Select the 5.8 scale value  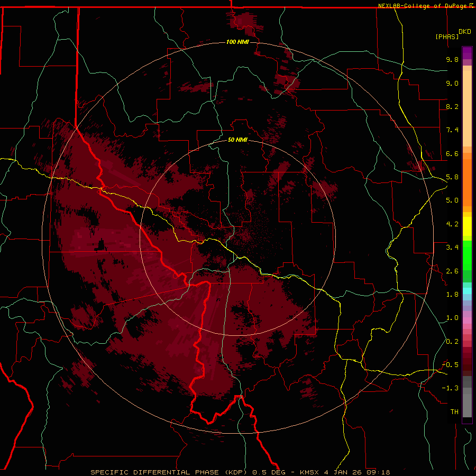tap(452, 177)
